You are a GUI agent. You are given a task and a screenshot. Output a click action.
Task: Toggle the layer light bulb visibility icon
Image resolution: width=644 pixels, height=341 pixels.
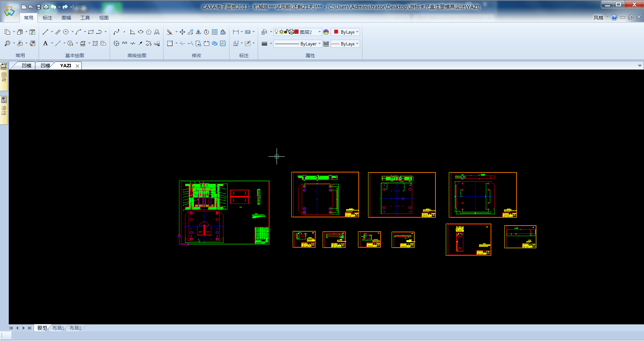276,32
